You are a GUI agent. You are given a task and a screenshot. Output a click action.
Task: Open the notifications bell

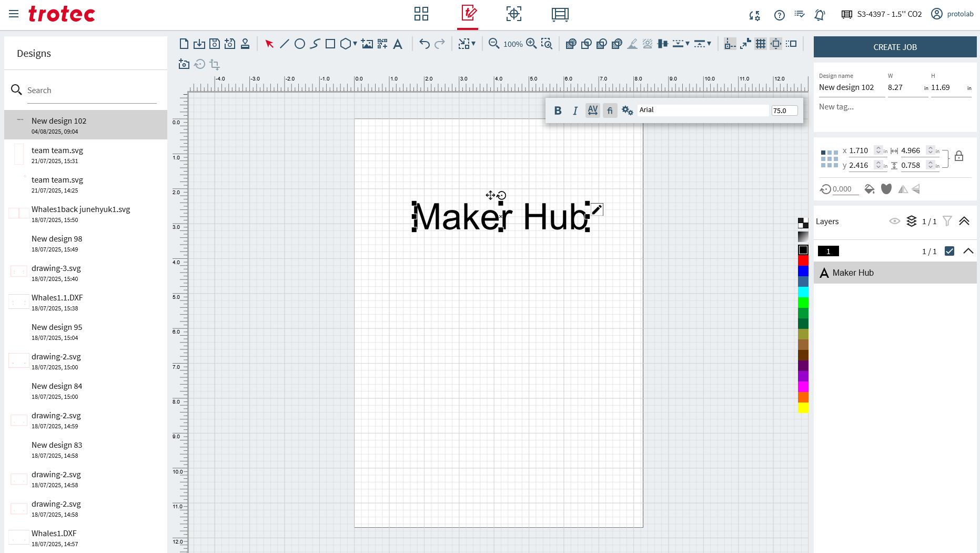point(820,15)
